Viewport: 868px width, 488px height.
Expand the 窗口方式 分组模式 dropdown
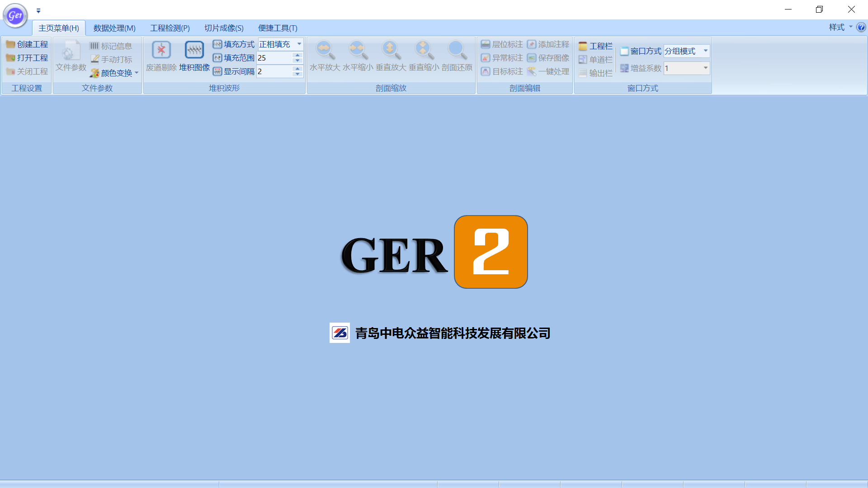pos(705,51)
